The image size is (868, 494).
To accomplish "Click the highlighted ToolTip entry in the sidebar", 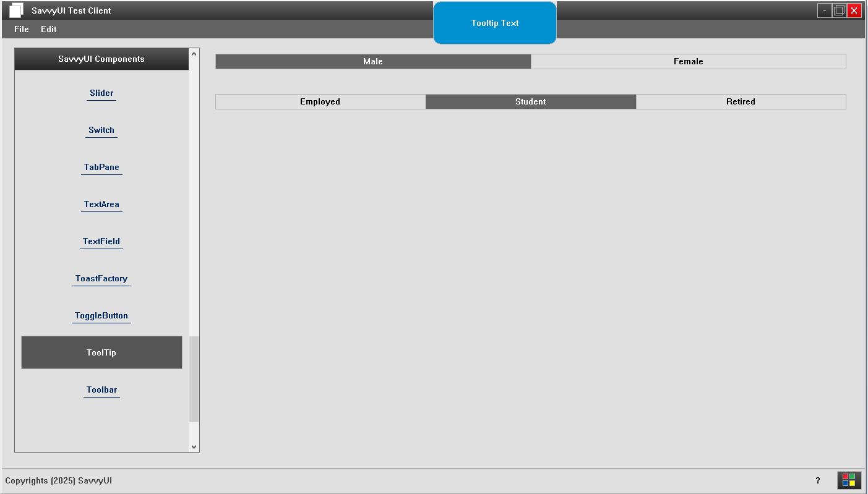I will tap(101, 352).
